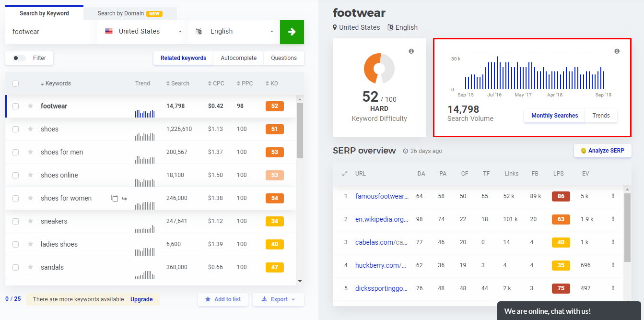Star the sneakers keyword
The width and height of the screenshot is (644, 320).
tap(30, 221)
